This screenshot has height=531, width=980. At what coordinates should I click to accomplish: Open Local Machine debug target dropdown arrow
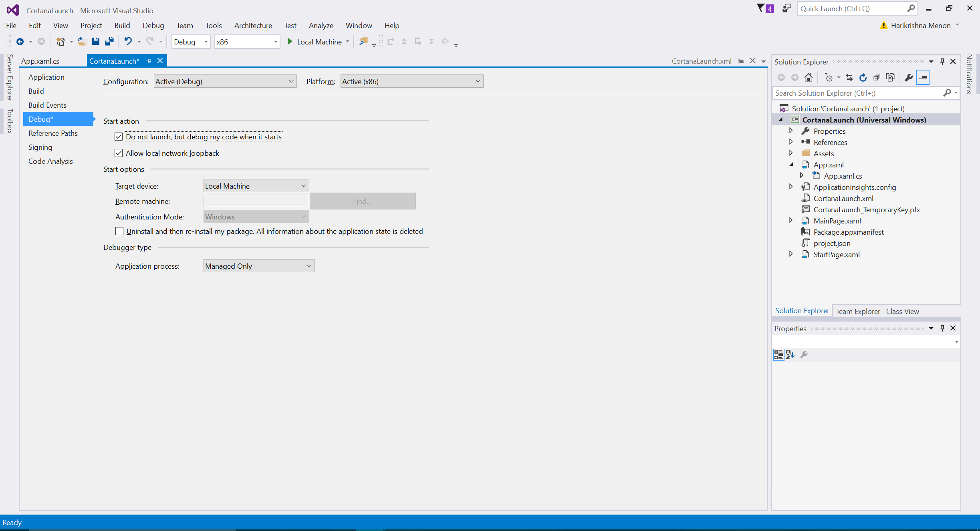347,42
